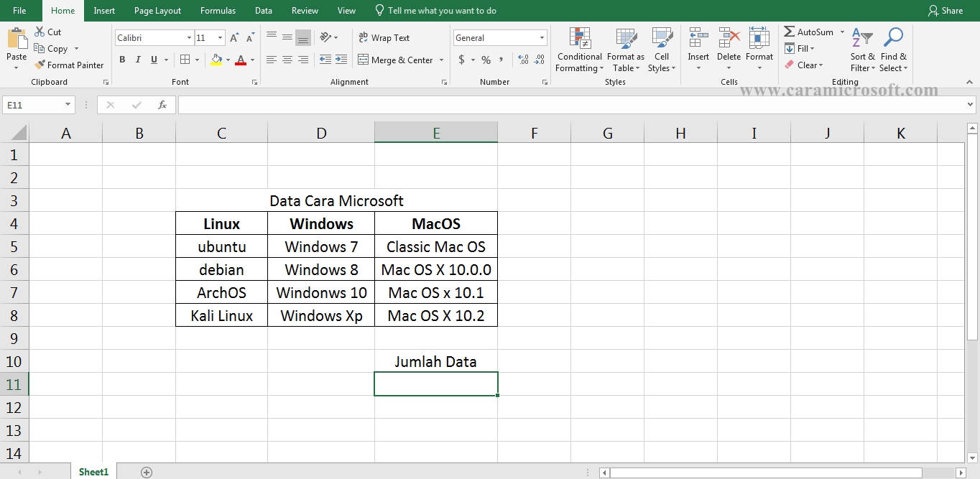980x479 pixels.
Task: Toggle Italic formatting
Action: 138,60
